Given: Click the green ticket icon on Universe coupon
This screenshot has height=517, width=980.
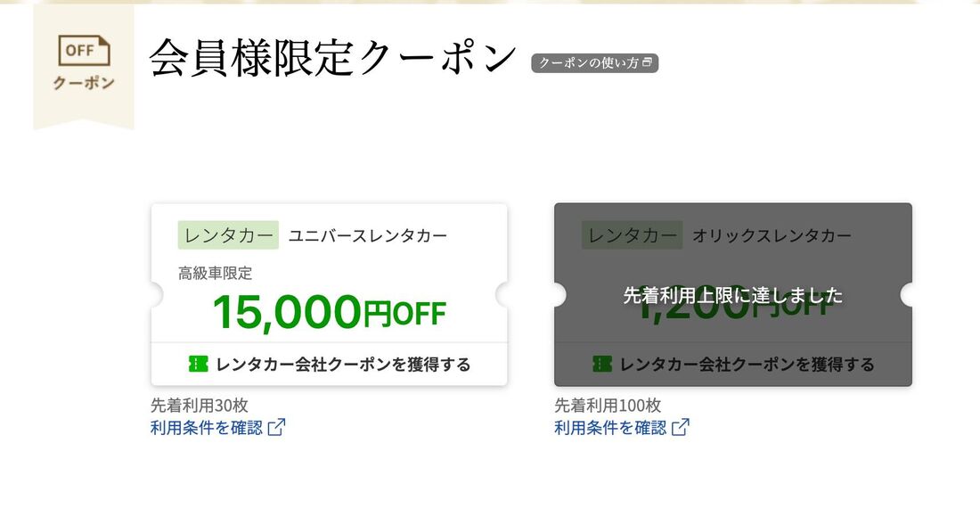Looking at the screenshot, I should (198, 364).
